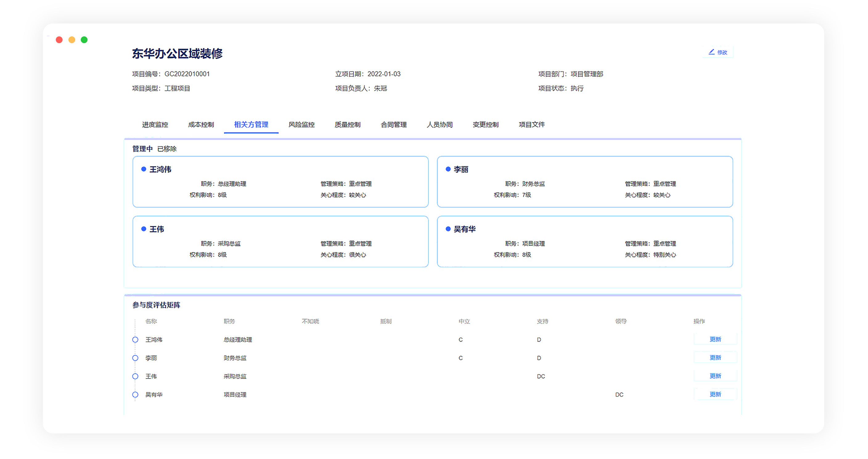Click the 修改 edit pencil button

718,52
